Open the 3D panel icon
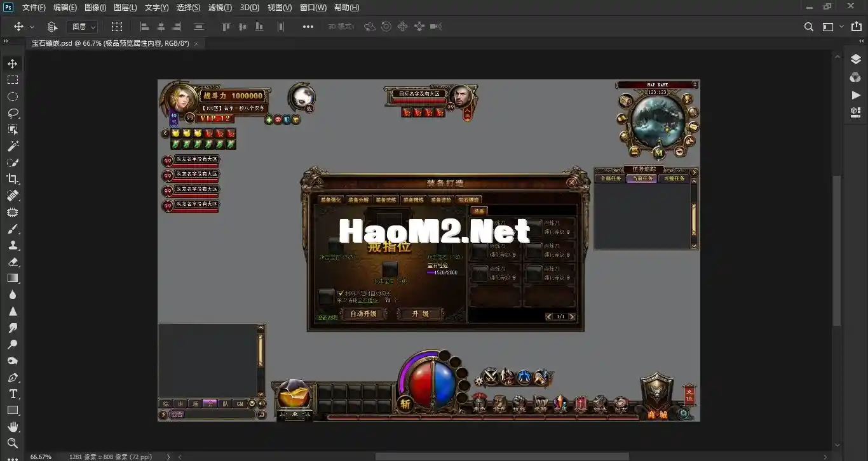Image resolution: width=868 pixels, height=461 pixels. (x=855, y=112)
